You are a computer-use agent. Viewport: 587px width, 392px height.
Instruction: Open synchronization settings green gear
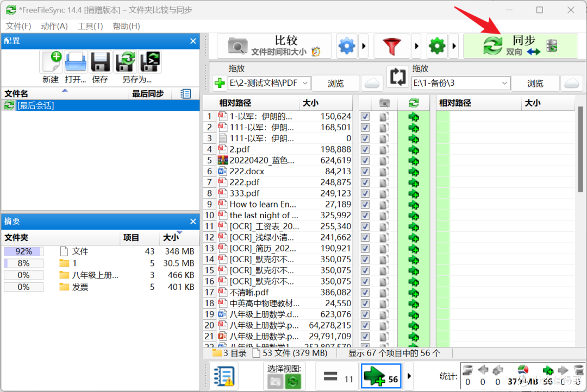(437, 46)
